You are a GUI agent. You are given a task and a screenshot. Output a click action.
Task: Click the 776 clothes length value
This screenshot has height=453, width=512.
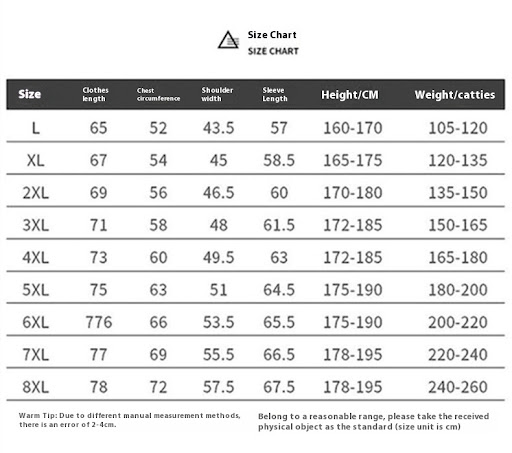(x=99, y=322)
